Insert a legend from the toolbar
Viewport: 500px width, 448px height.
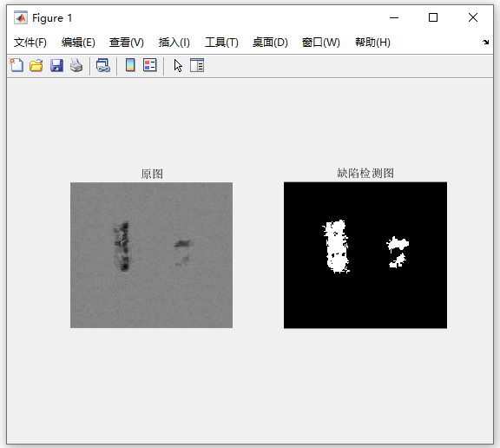coord(149,65)
